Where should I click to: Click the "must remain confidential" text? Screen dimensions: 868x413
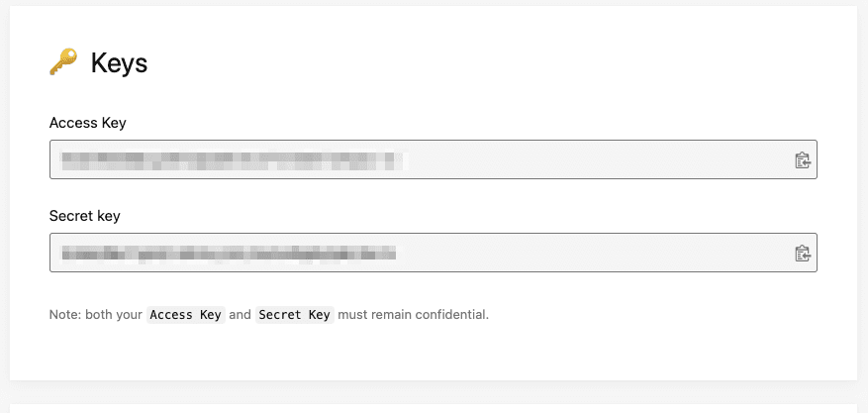tap(414, 315)
